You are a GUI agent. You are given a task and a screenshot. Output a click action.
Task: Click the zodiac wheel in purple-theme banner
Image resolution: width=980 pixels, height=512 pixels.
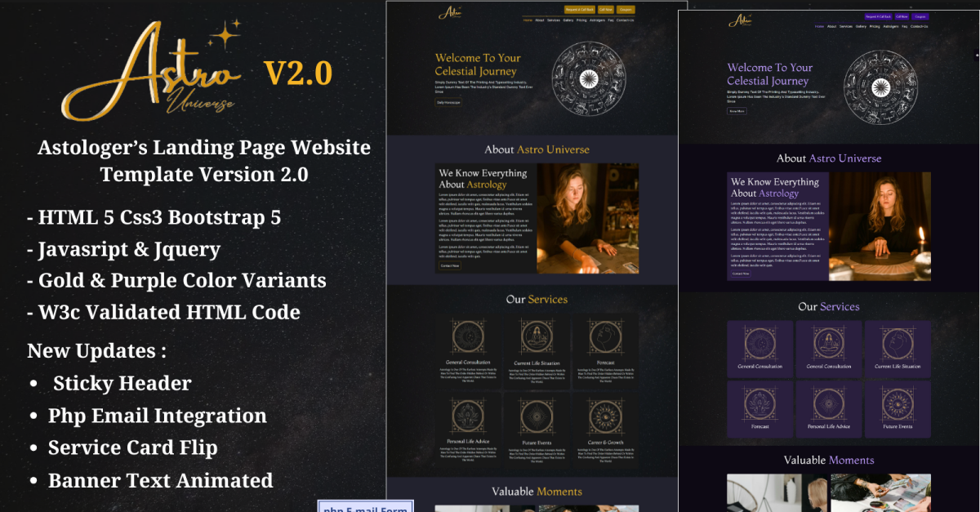pos(880,87)
